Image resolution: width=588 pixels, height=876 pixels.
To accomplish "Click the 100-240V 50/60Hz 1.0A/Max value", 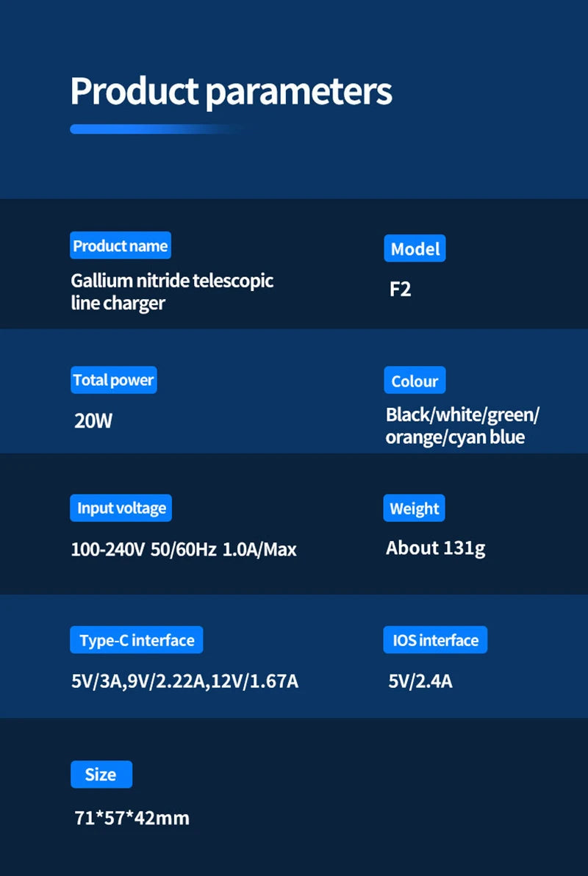I will 184,549.
